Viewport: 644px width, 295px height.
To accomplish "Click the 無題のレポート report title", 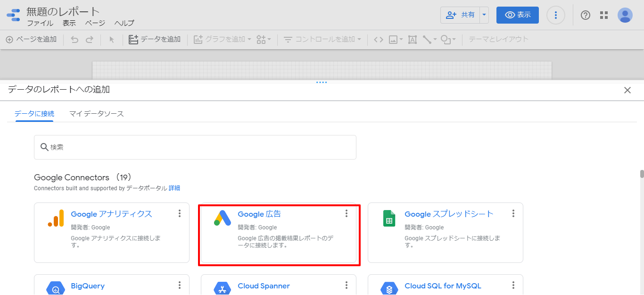I will tap(63, 11).
